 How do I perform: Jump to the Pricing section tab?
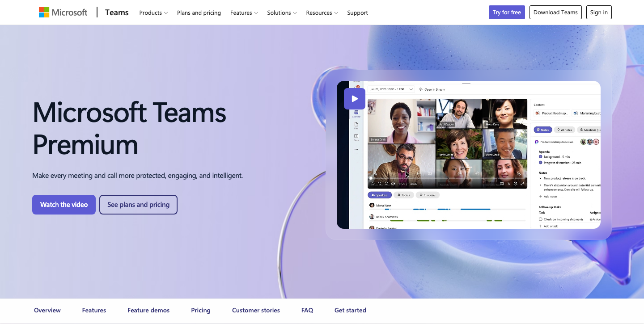pos(201,310)
